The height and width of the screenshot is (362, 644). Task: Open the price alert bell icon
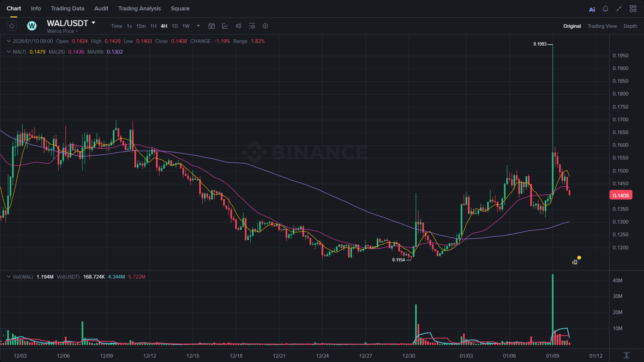pyautogui.click(x=605, y=9)
